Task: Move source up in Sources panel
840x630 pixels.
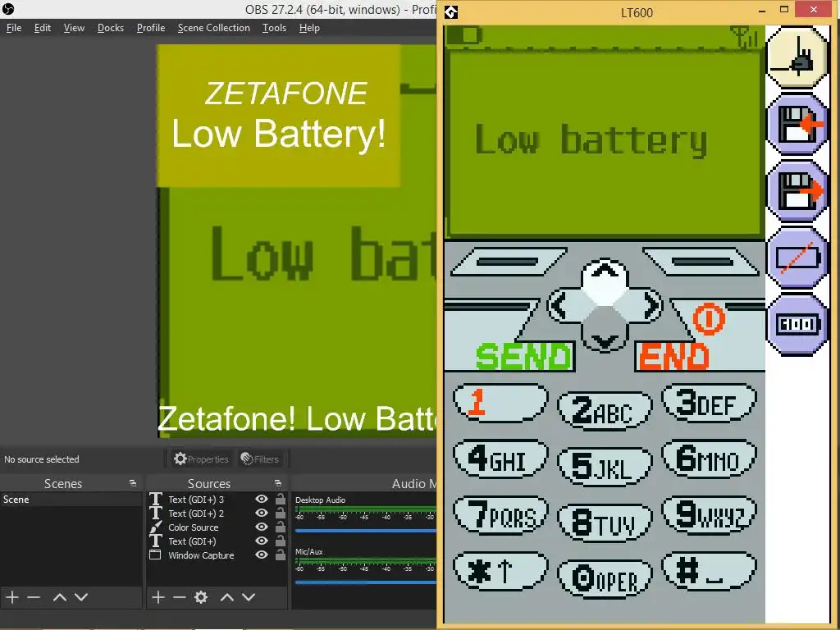Action: click(226, 597)
